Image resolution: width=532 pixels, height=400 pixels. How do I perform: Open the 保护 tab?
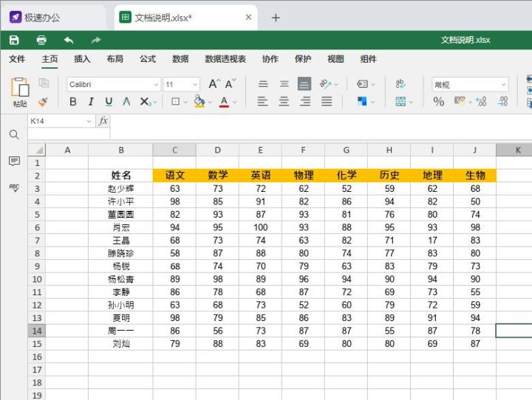303,59
